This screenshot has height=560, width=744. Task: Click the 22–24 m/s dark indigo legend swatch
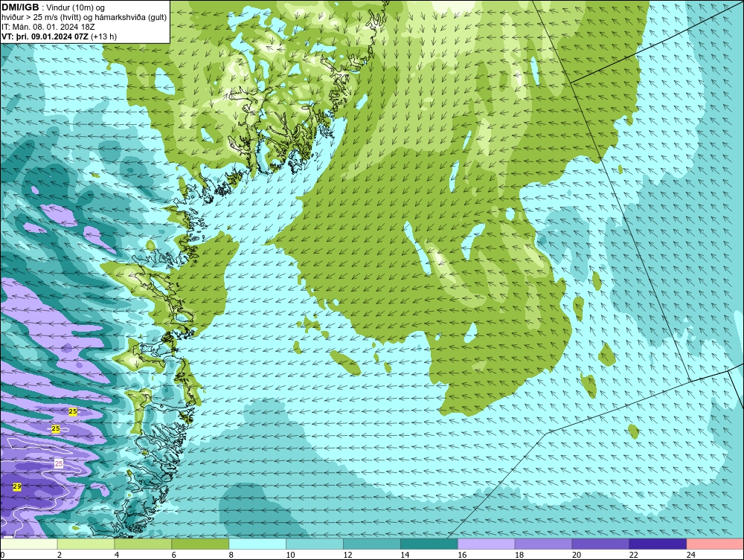pyautogui.click(x=658, y=544)
